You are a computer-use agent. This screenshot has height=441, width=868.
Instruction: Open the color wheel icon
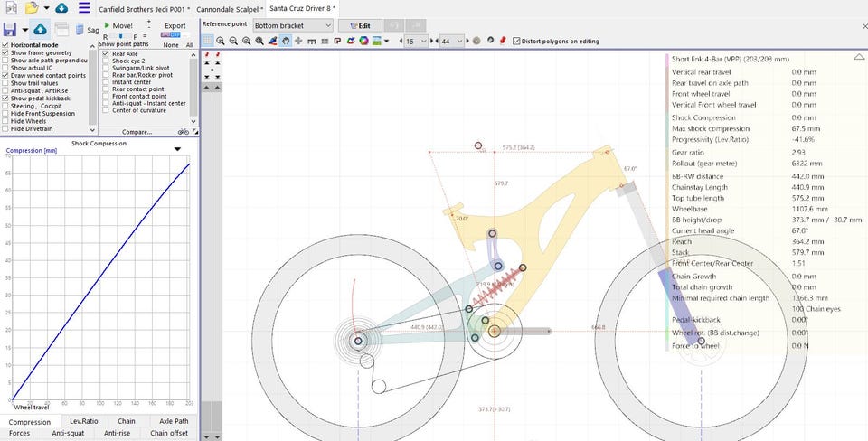pyautogui.click(x=363, y=41)
